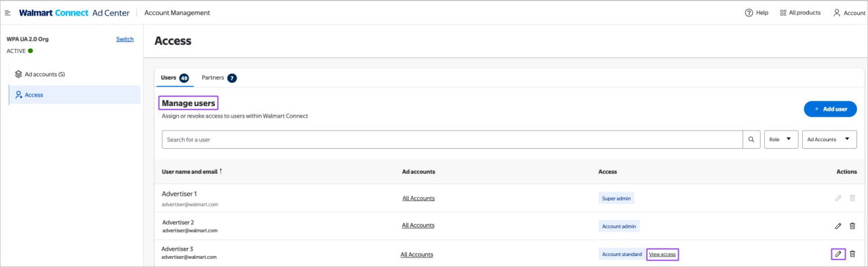
Task: Click the Account admin badge
Action: point(619,226)
